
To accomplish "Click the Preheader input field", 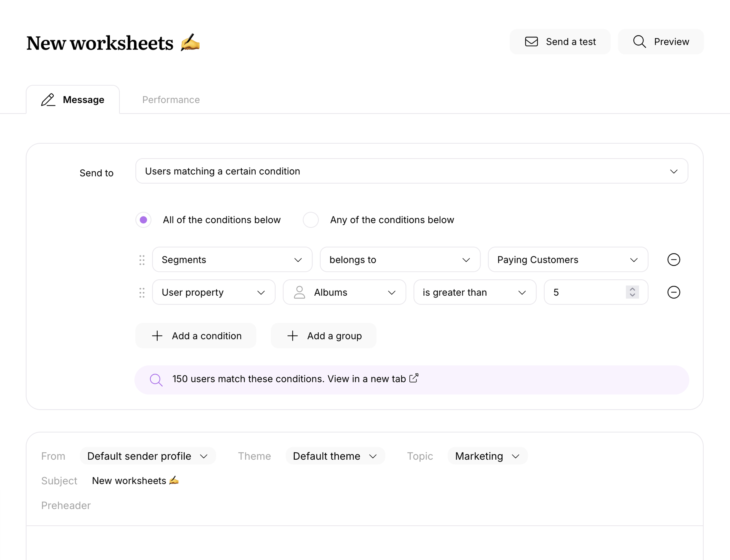I will [154, 505].
